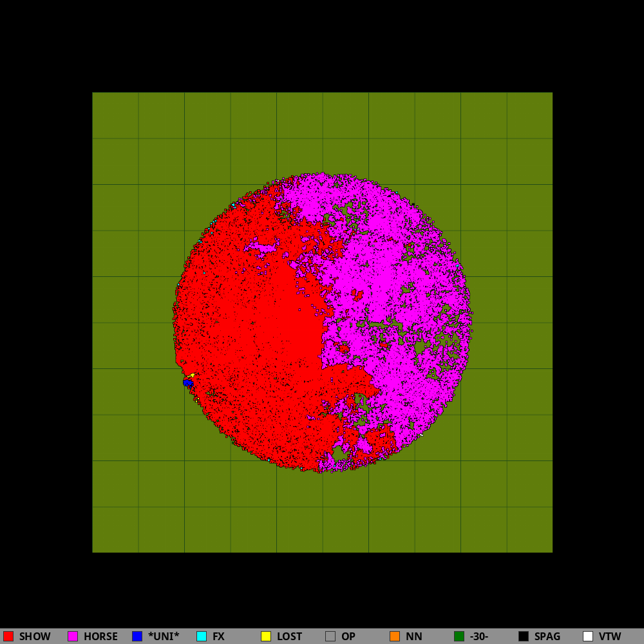This screenshot has width=644, height=644.
Task: Choose the orange NN legend swatch
Action: point(395,636)
